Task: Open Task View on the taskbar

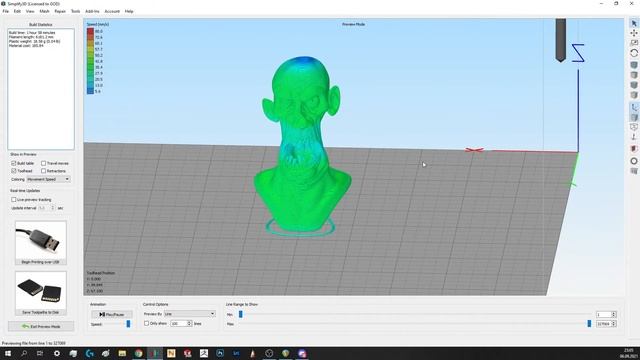Action: (40, 353)
